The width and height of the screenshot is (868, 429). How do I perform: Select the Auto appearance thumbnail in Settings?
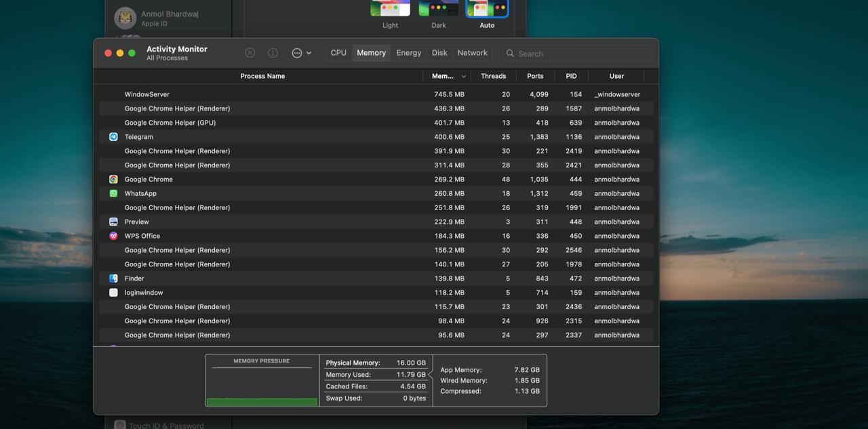click(x=487, y=9)
